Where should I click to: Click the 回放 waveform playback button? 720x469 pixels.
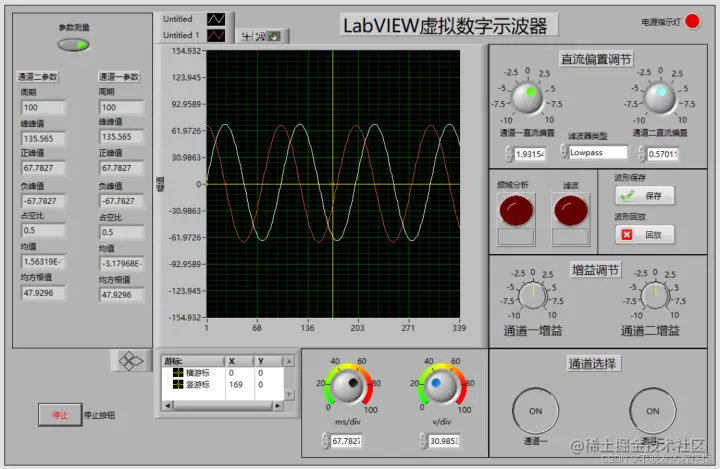(x=645, y=235)
